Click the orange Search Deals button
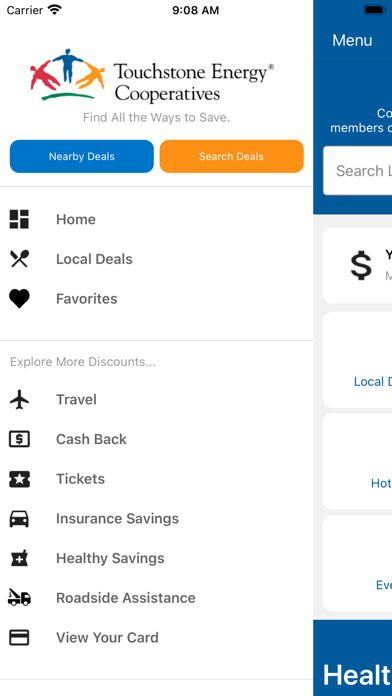Screen dimensions: 392x696 (x=231, y=156)
